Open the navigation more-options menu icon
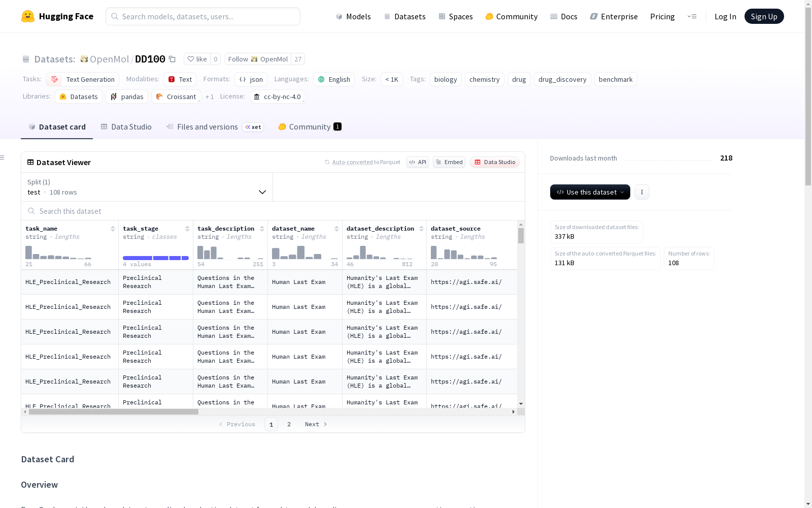Screen dimensions: 812x508 pyautogui.click(x=692, y=16)
